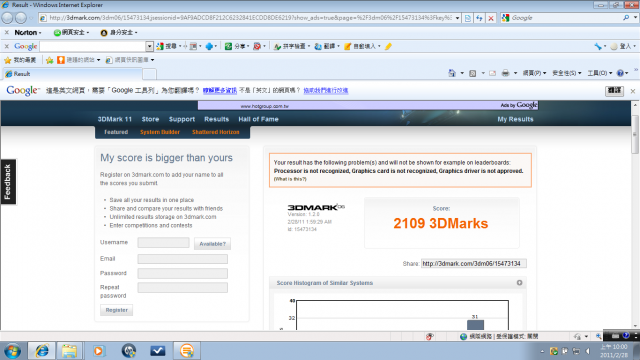Click the spell check toolbar icon
Viewport: 640px width, 360px height.
coord(277,46)
